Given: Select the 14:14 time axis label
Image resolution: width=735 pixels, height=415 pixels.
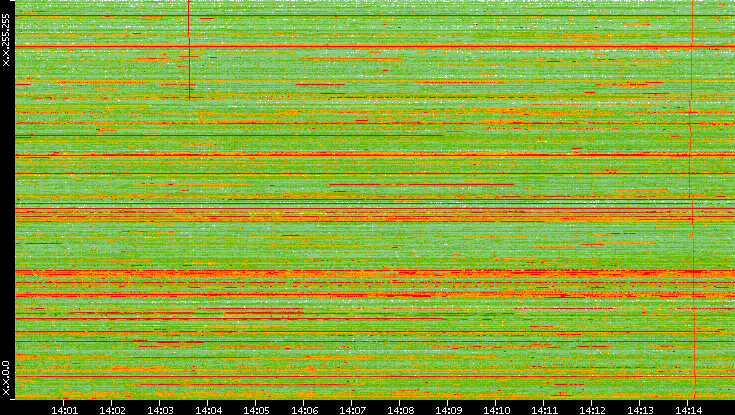Looking at the screenshot, I should pos(688,410).
